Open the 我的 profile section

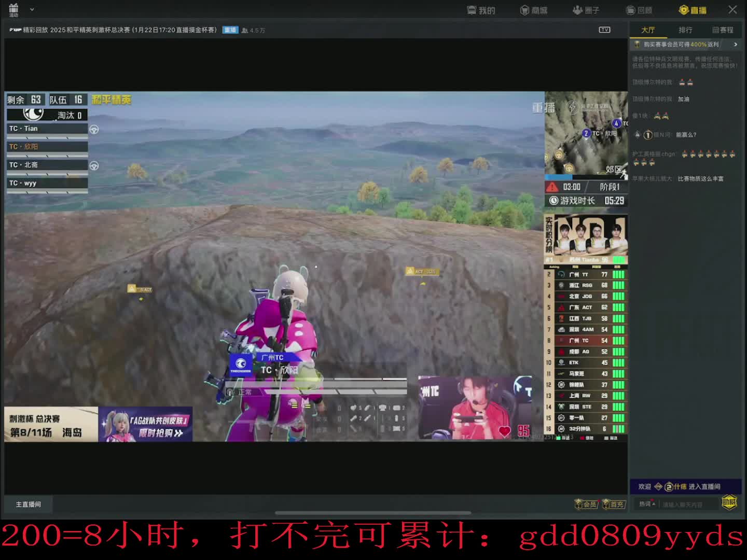point(481,10)
